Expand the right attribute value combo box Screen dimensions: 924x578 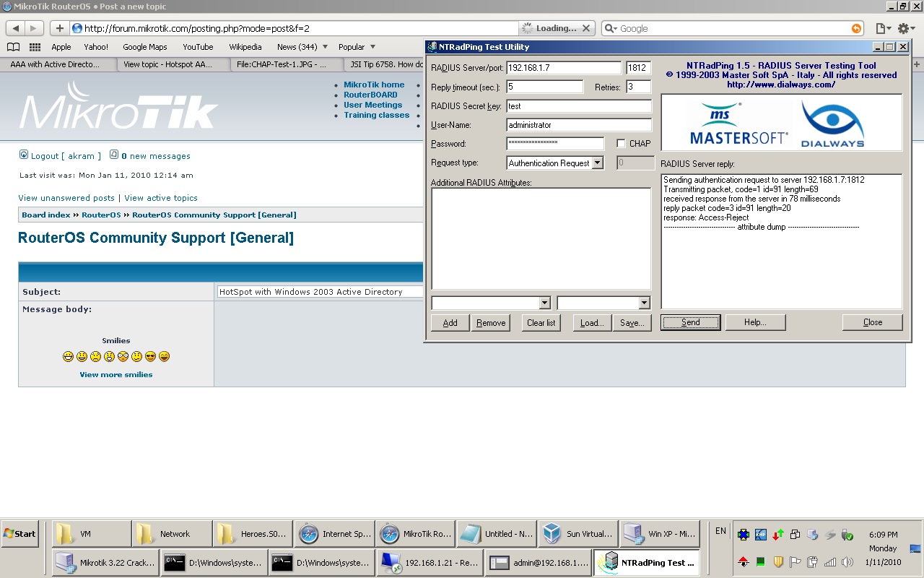click(x=644, y=303)
